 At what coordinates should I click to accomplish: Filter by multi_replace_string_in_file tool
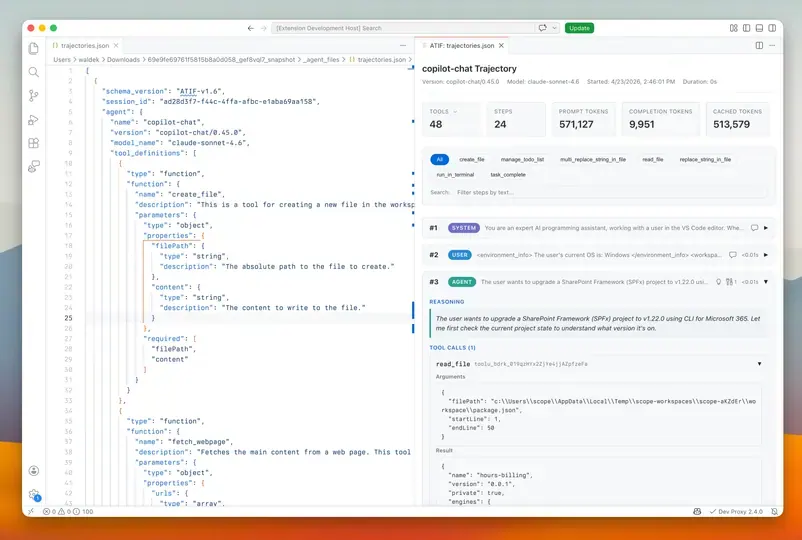coord(593,160)
